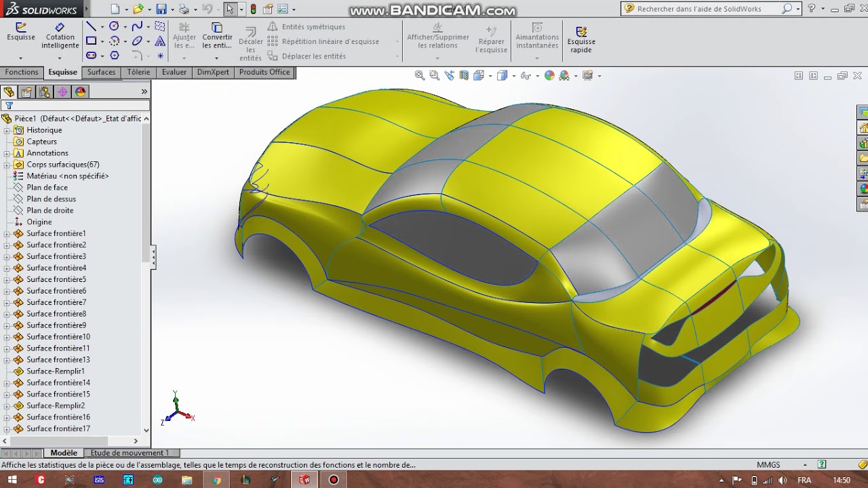The image size is (868, 488).
Task: Switch to Produits Office tab
Action: 264,73
